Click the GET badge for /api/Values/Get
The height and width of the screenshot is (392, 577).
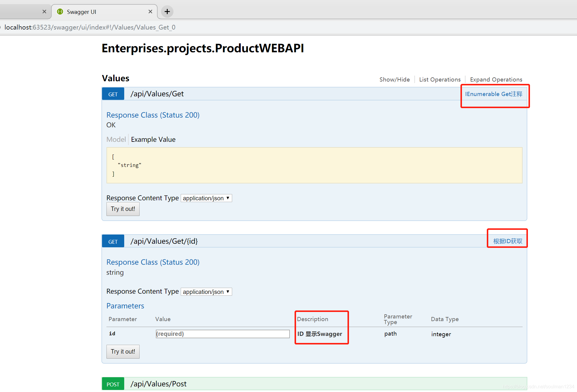[x=113, y=94]
